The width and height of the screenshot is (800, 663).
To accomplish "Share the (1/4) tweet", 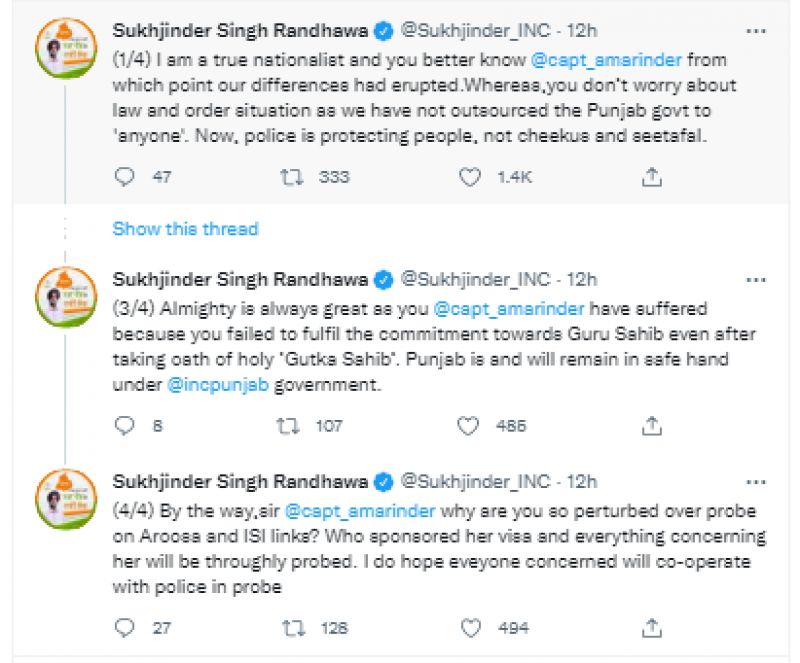I will click(652, 177).
